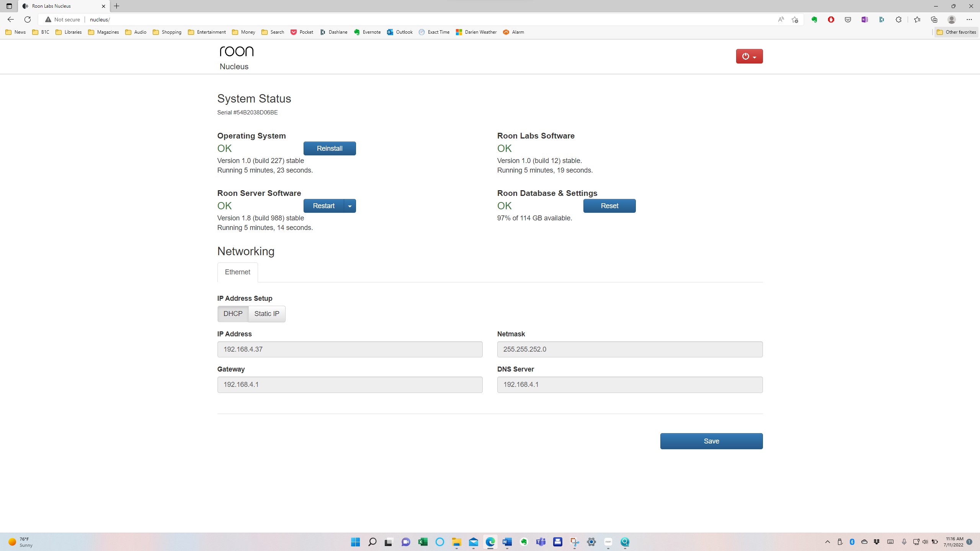
Task: Click the Pocket extension icon in toolbar
Action: coord(848,20)
